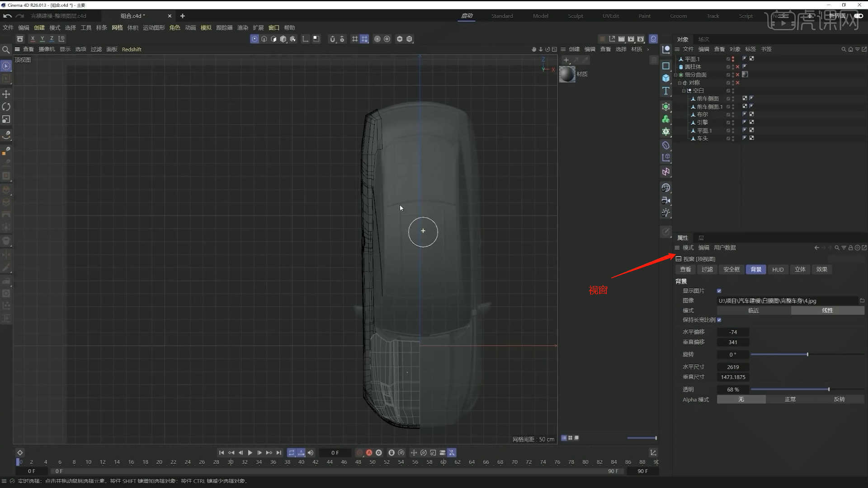The image size is (868, 488).
Task: Activate the live selection tool
Action: [x=6, y=66]
